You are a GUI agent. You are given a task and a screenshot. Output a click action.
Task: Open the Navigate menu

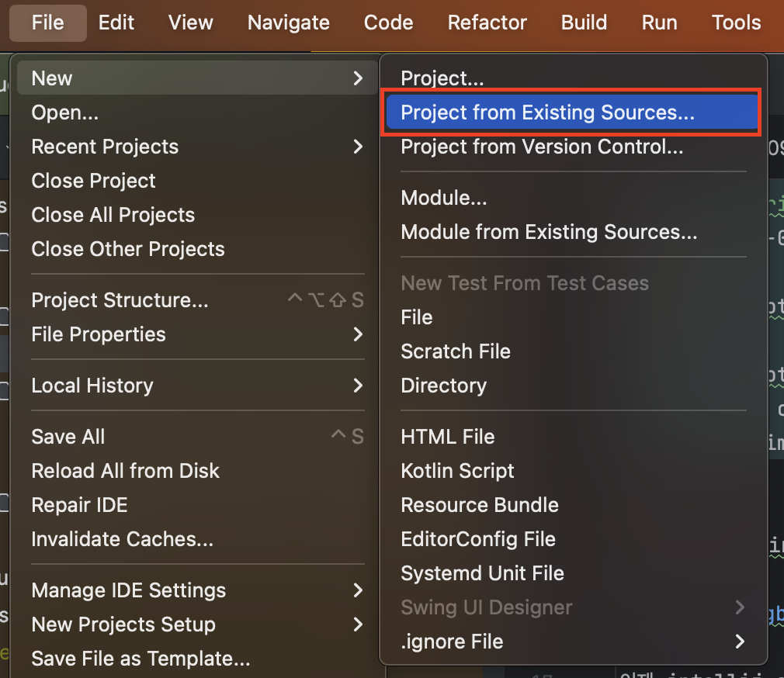coord(288,22)
